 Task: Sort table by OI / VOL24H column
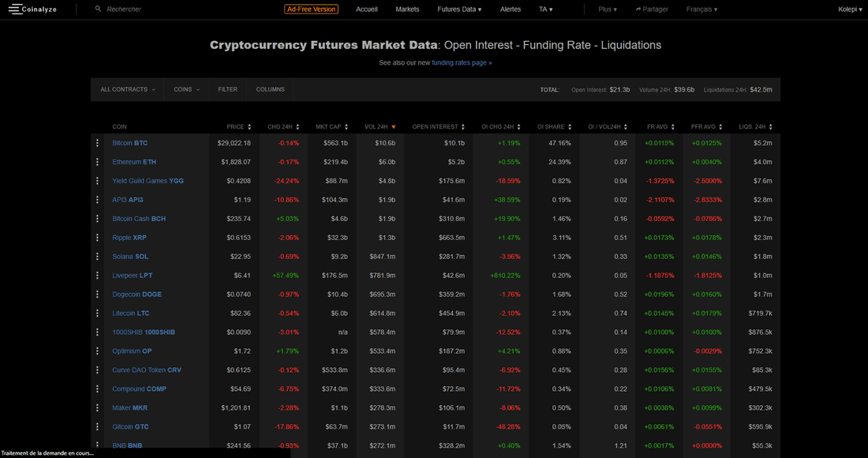pos(608,127)
